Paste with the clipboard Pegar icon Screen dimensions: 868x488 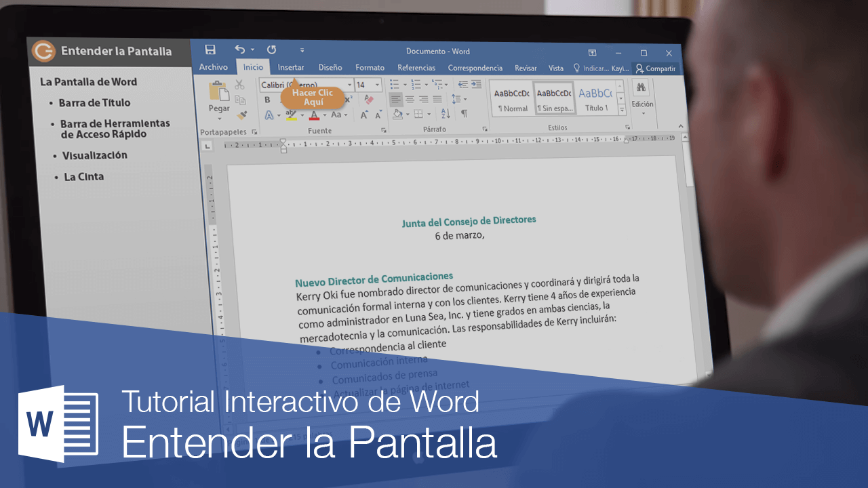218,91
